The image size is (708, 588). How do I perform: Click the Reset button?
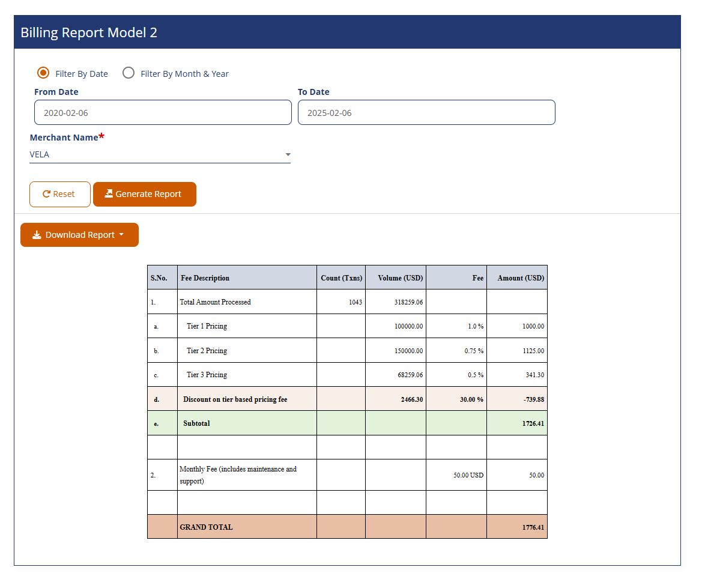60,193
